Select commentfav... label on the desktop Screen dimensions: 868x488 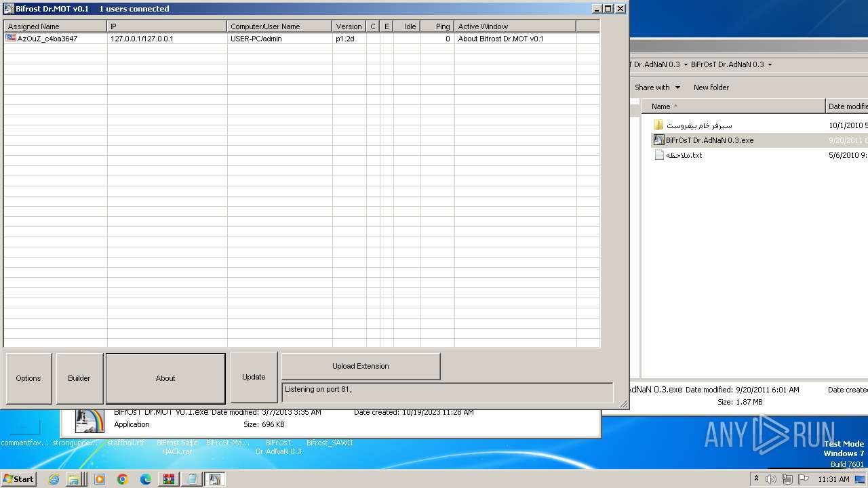25,443
